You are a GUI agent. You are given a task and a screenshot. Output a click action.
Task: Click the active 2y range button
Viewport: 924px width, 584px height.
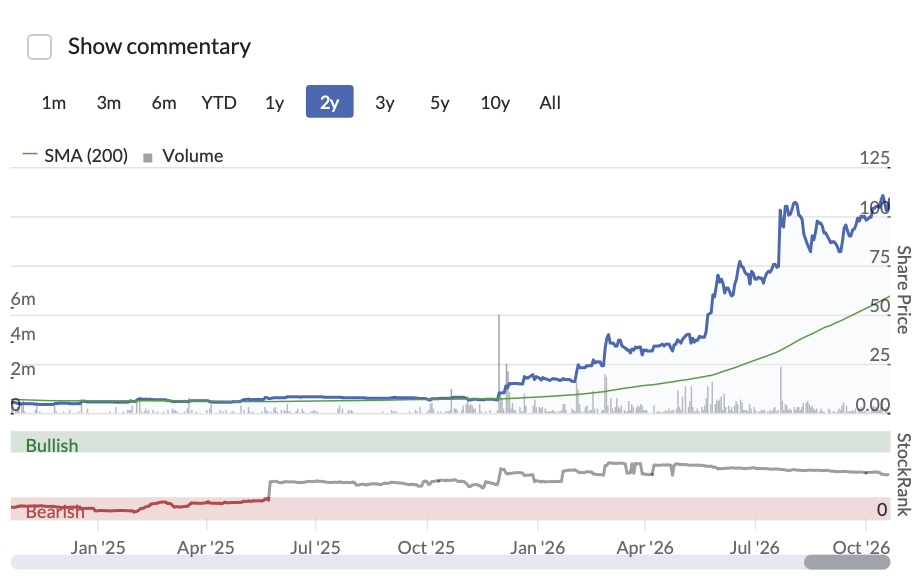point(329,102)
